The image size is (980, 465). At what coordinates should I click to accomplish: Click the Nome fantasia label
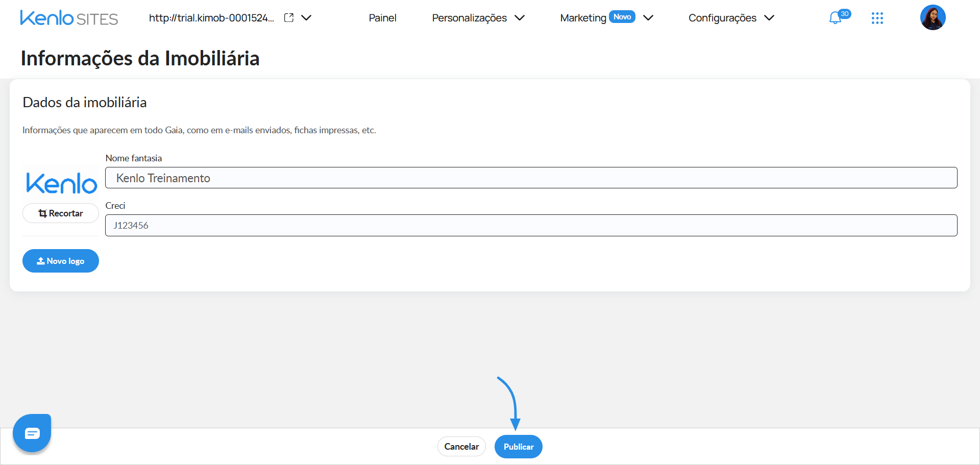[x=134, y=158]
